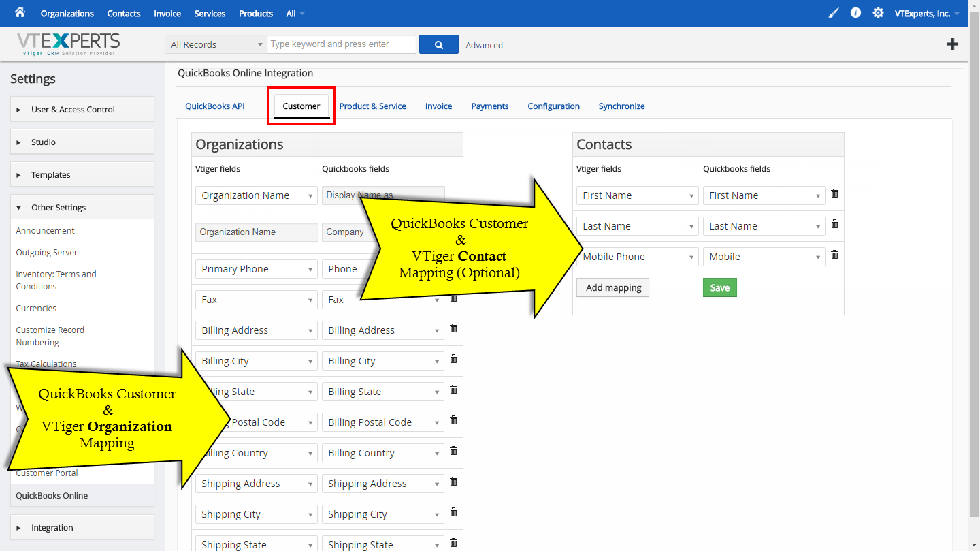Click the blue search magnifier button
The width and height of the screenshot is (980, 551).
[439, 44]
